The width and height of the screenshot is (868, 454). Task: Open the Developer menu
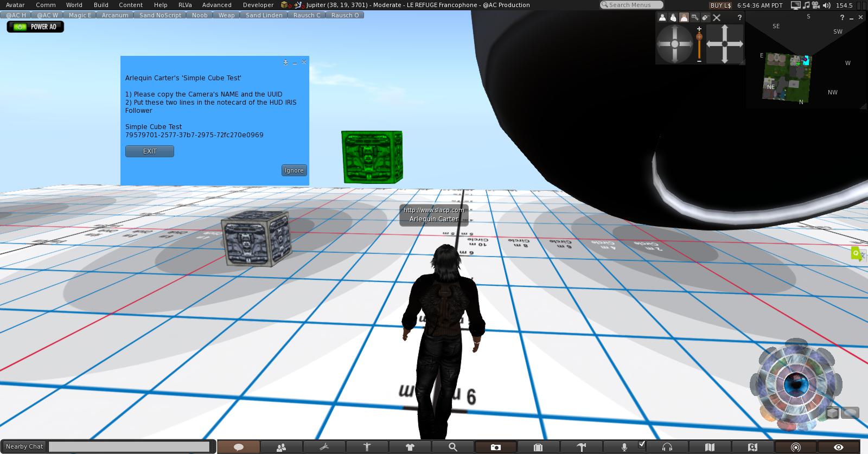(258, 5)
